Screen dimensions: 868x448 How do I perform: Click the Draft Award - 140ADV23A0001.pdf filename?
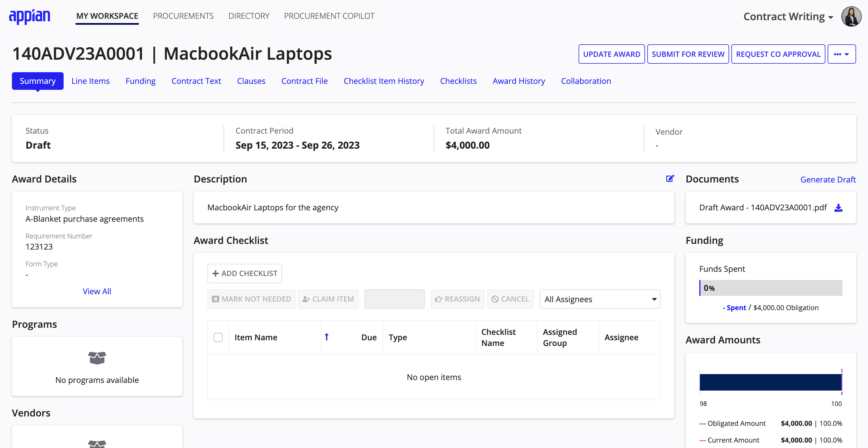click(763, 208)
